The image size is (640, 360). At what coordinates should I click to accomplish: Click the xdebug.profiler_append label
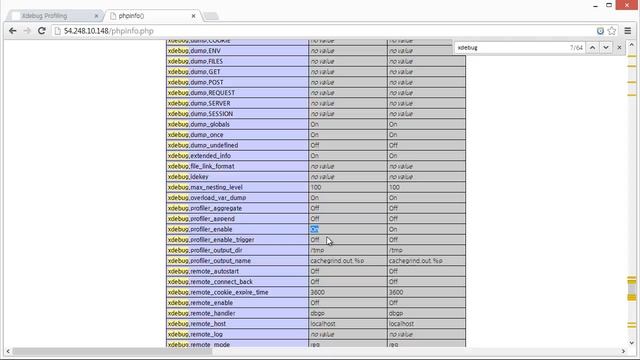[x=201, y=219]
